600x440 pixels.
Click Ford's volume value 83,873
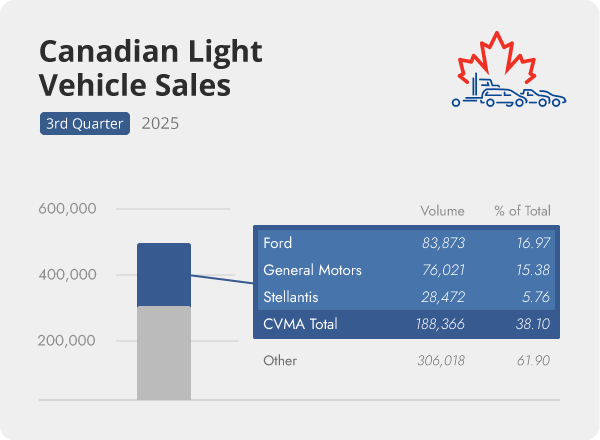tap(441, 243)
